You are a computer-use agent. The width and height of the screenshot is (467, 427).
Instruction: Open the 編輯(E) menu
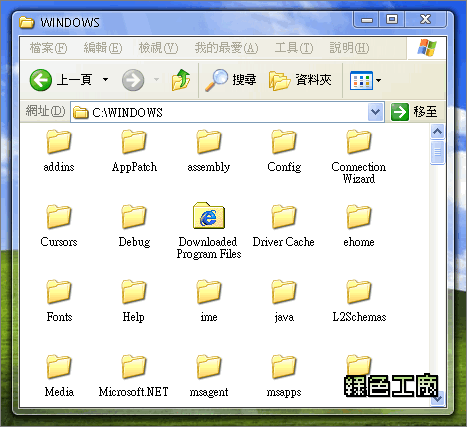pyautogui.click(x=103, y=48)
